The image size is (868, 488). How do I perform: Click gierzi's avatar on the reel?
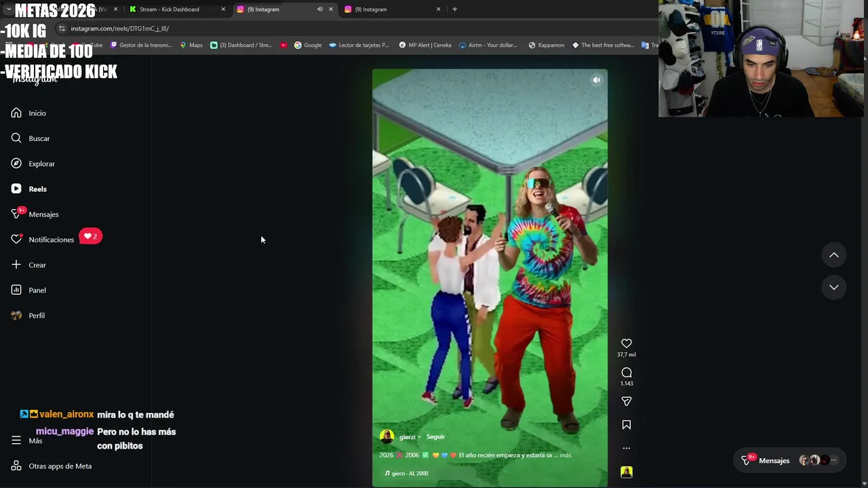click(387, 436)
